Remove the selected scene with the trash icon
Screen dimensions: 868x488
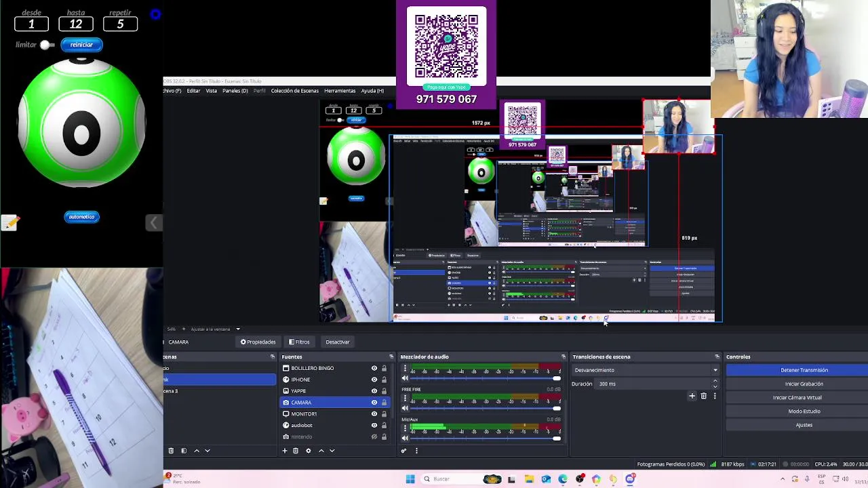point(171,451)
